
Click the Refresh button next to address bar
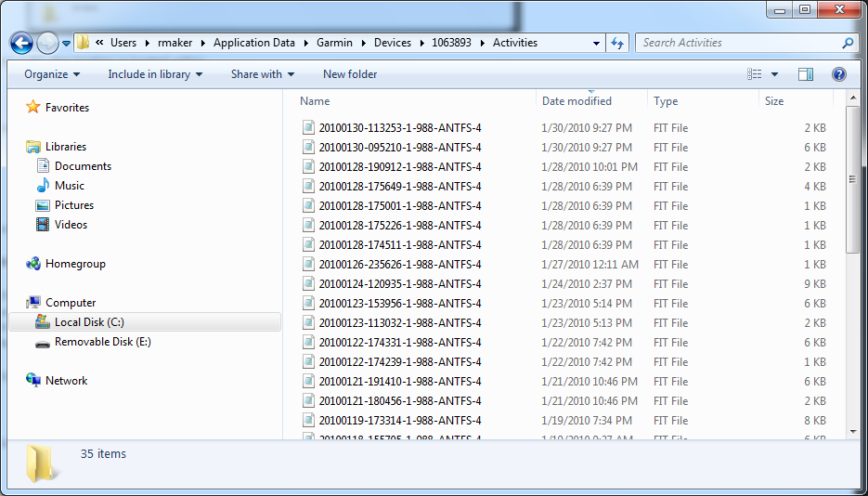pos(617,43)
